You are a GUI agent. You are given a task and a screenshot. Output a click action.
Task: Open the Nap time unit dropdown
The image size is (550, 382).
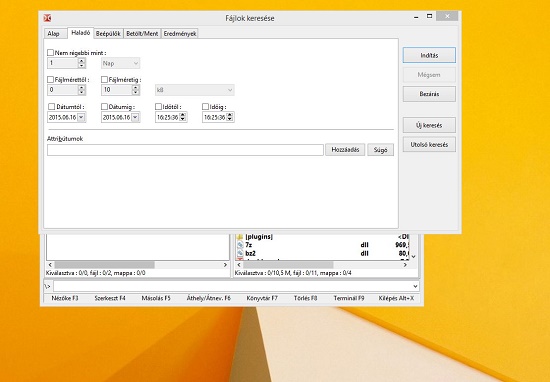[120, 63]
